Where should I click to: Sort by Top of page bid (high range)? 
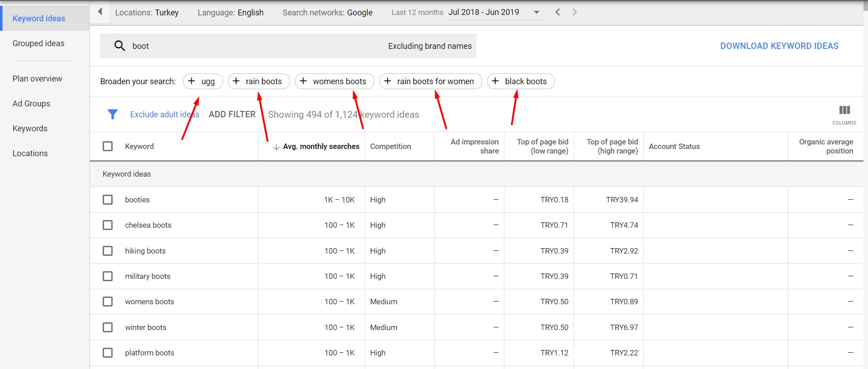click(x=612, y=146)
